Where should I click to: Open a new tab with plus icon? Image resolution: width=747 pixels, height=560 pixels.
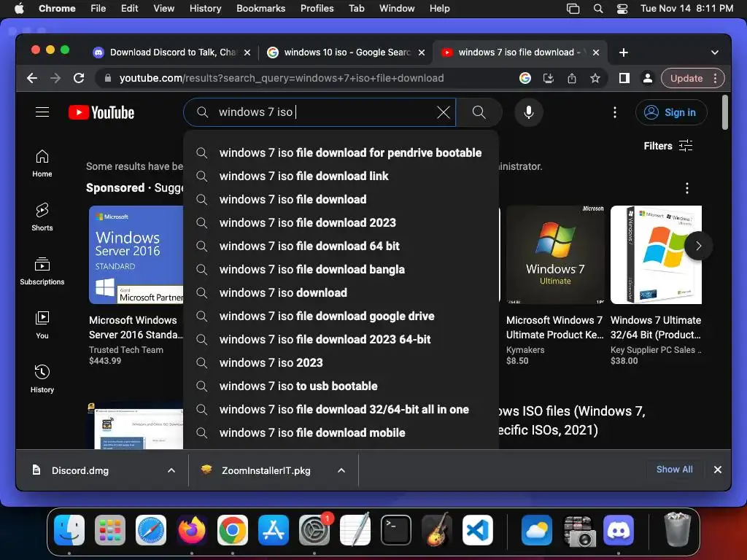tap(624, 52)
